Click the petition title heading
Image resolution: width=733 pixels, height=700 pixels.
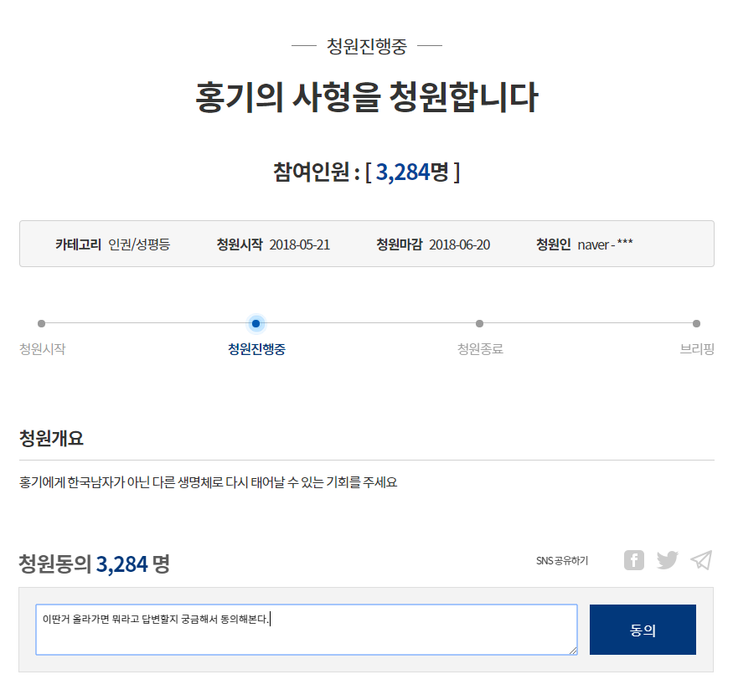tap(366, 98)
